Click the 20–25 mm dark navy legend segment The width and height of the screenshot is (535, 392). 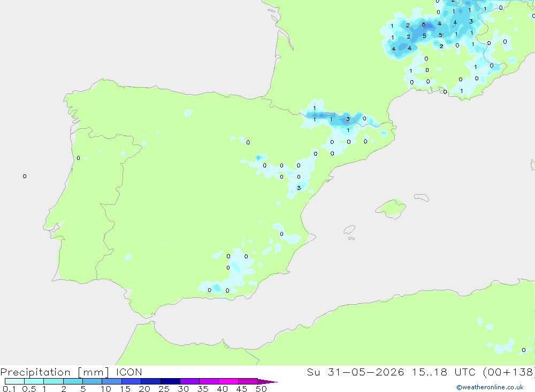click(151, 381)
